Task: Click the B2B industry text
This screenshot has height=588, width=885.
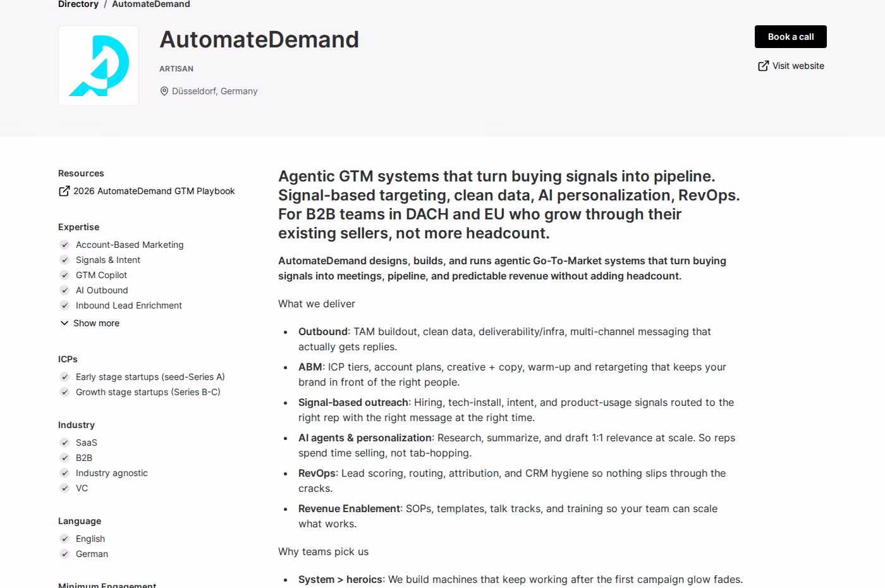Action: click(x=84, y=458)
